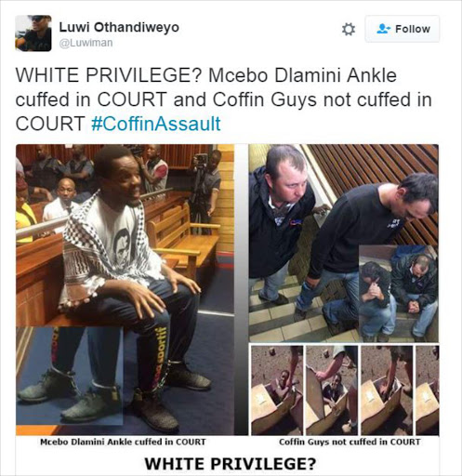This screenshot has height=476, width=462.
Task: Open the first coffin assault thumbnail
Action: coord(277,390)
